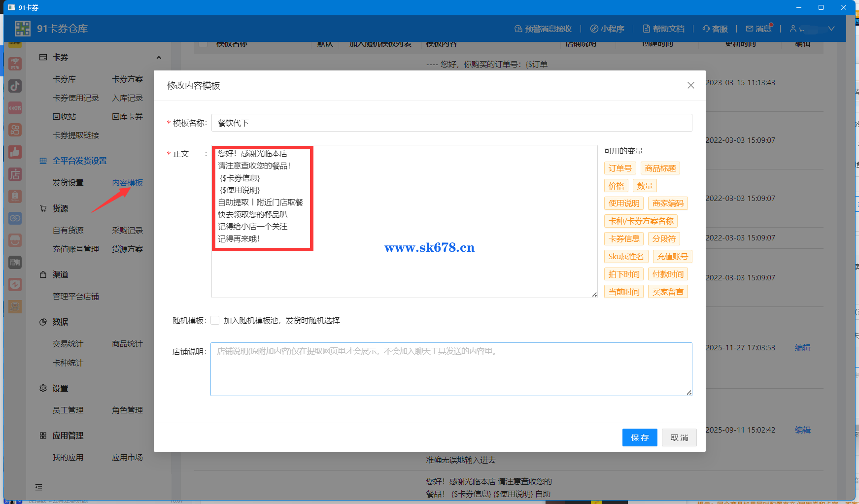Open the user account dropdown arrow
Viewport: 859px width, 504px height.
click(x=831, y=29)
